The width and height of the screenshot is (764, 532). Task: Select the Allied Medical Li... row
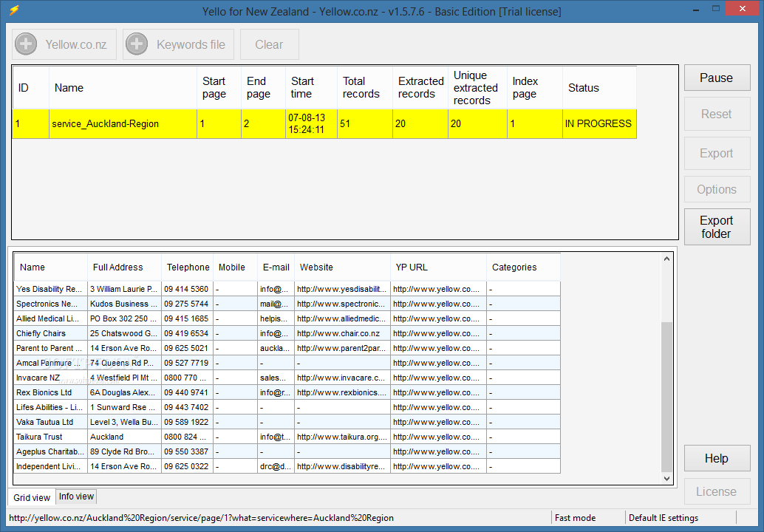[287, 318]
